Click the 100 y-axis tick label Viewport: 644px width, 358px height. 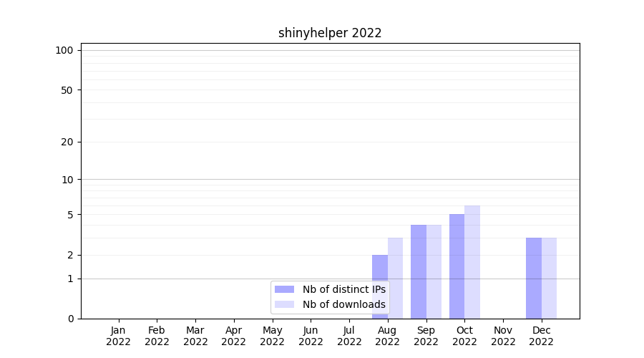point(64,50)
